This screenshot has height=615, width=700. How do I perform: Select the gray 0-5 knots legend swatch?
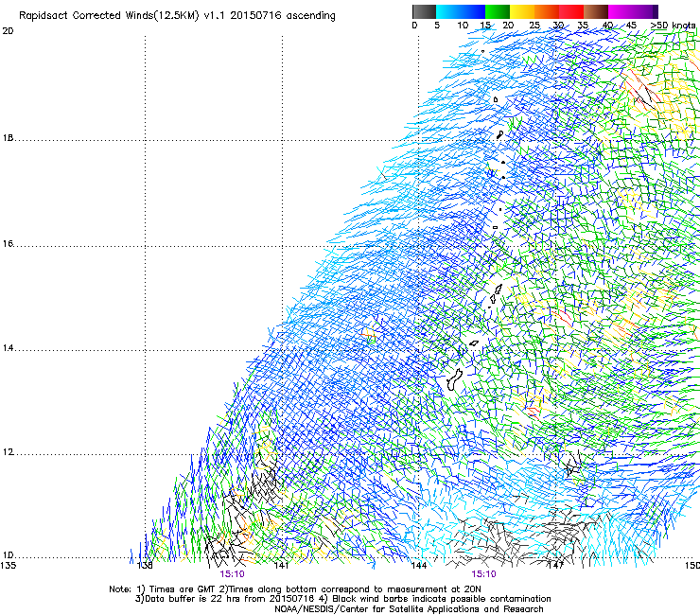pos(425,11)
